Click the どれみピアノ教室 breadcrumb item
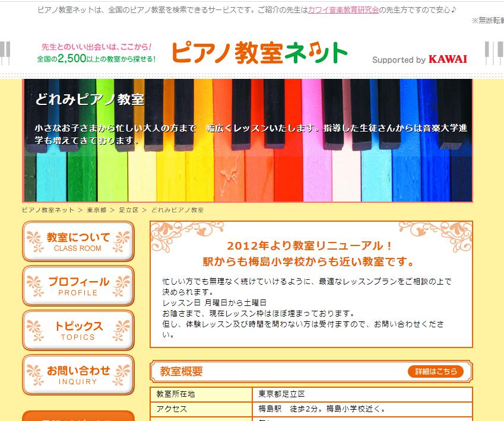504x421 pixels. [x=177, y=210]
